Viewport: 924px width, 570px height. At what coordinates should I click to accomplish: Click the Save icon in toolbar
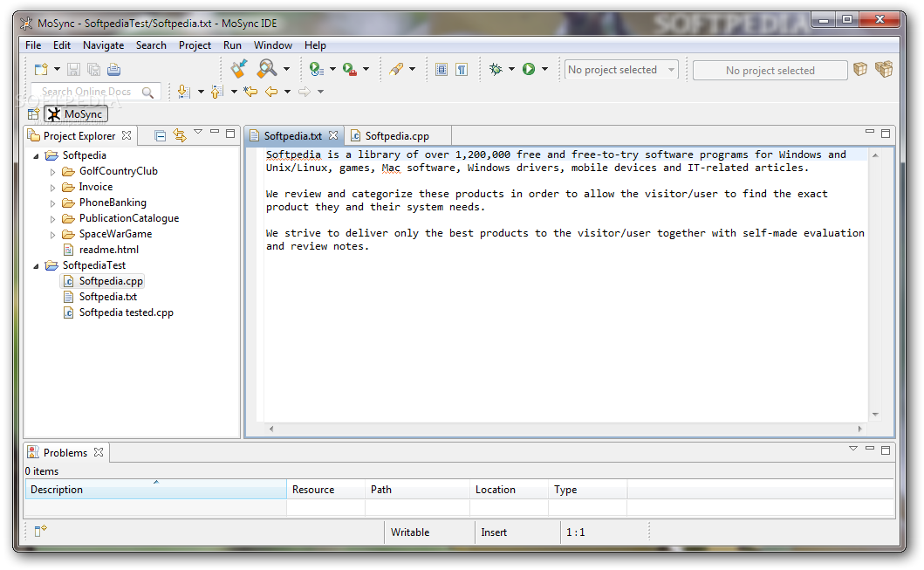coord(73,70)
